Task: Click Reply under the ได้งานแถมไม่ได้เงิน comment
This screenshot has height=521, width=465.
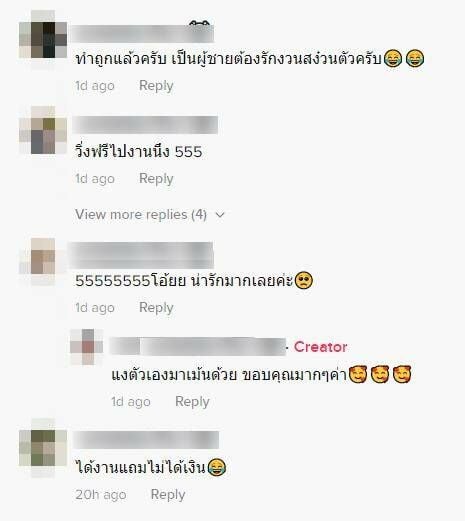Action: [x=168, y=495]
